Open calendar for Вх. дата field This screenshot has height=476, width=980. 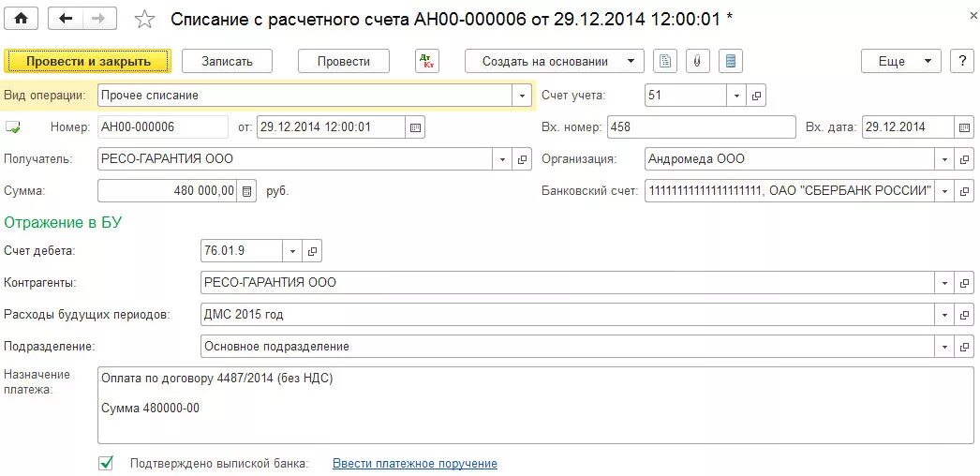click(964, 127)
